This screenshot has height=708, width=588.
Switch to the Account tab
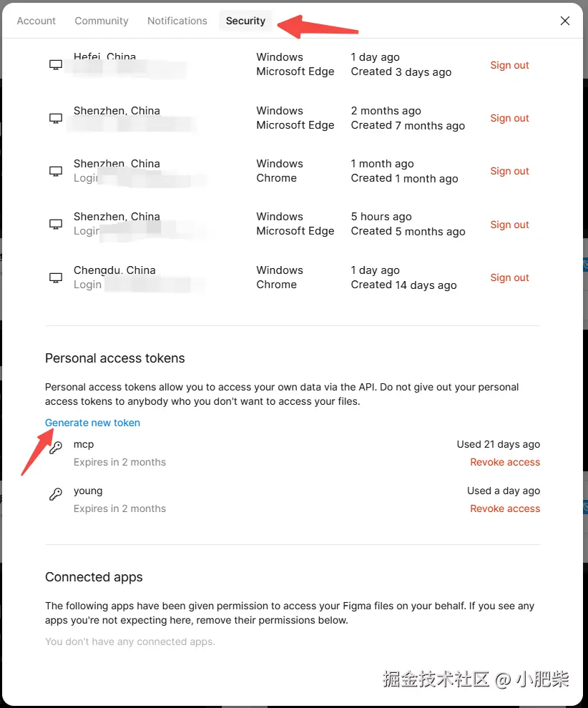click(x=36, y=21)
